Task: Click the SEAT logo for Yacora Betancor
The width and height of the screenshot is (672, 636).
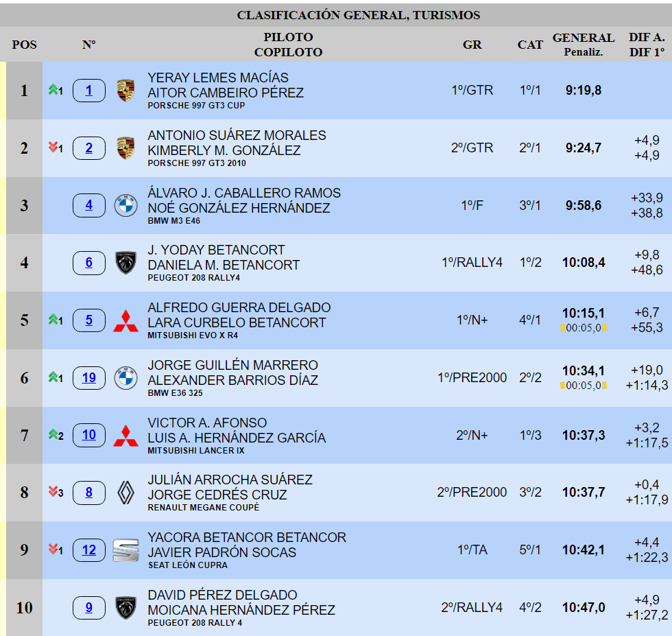Action: pos(125,550)
